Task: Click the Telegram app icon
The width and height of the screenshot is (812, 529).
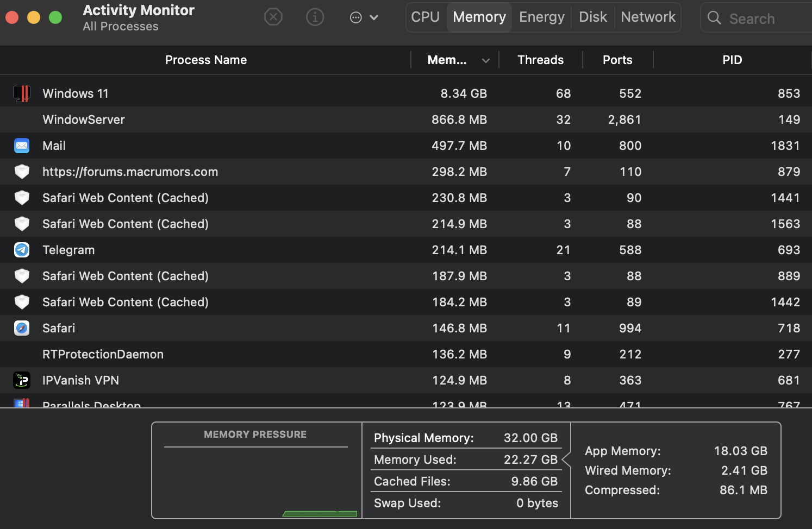Action: 22,250
